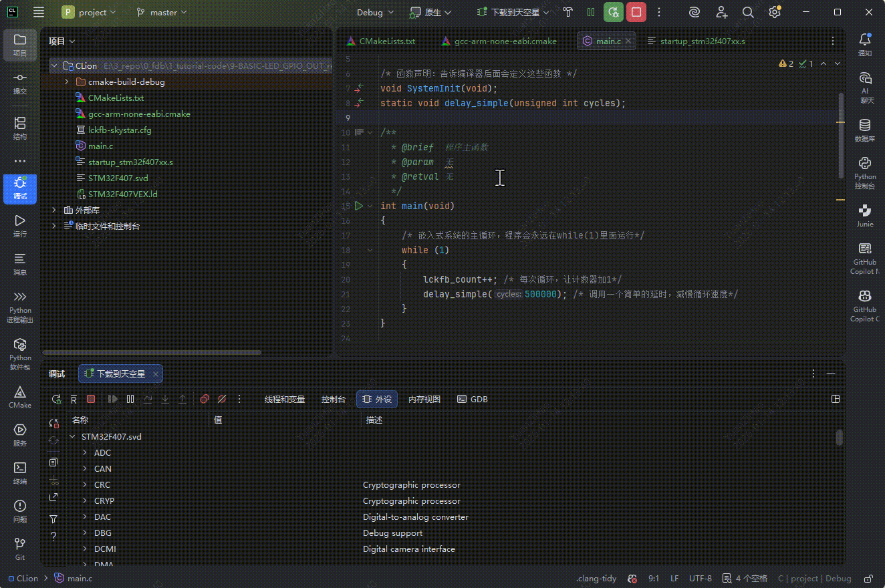Open the Git tool window
Viewport: 885px width, 588px height.
(x=19, y=548)
